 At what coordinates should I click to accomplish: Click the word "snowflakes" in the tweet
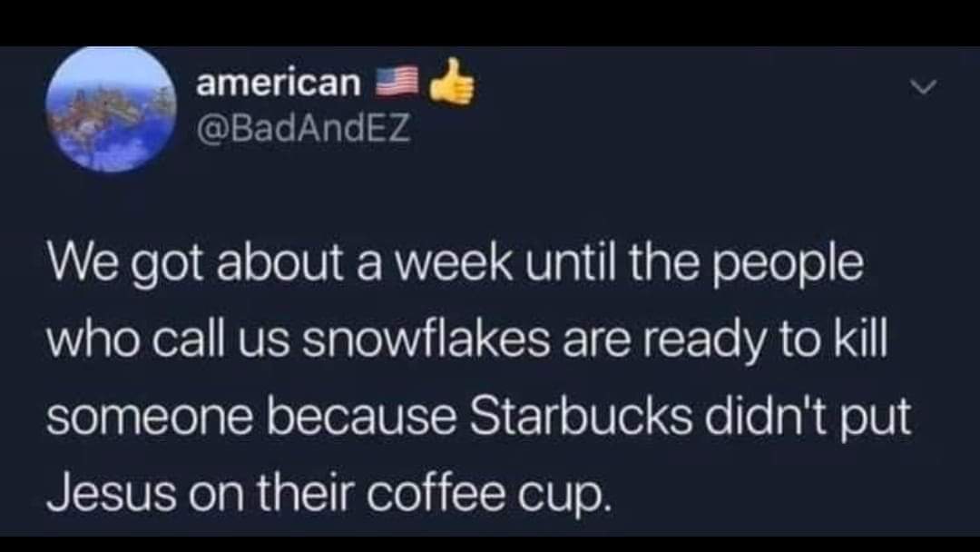(x=426, y=340)
